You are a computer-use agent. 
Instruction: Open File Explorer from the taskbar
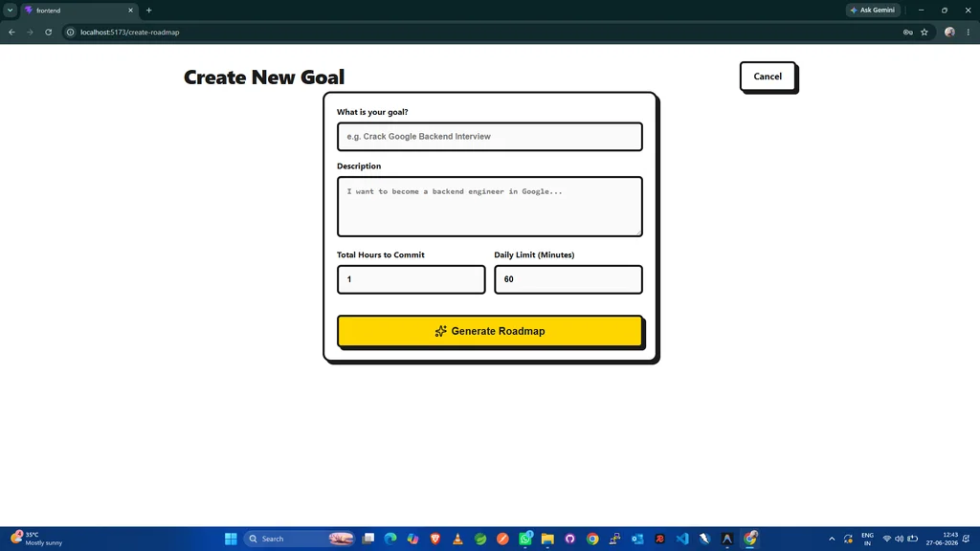pyautogui.click(x=548, y=539)
